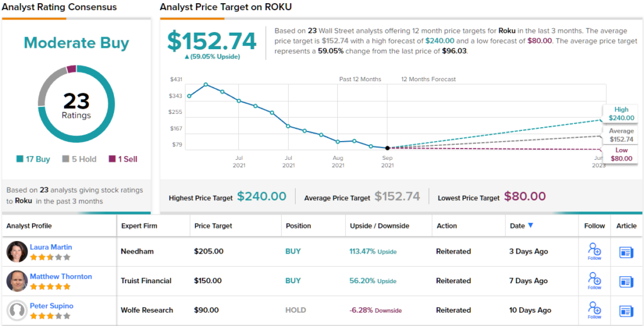The width and height of the screenshot is (644, 326).
Task: Click Laura Martin's profile photo
Action: tap(17, 252)
